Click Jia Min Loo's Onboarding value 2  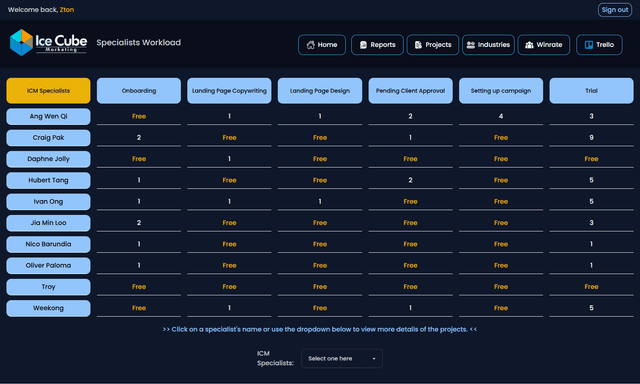coord(139,223)
